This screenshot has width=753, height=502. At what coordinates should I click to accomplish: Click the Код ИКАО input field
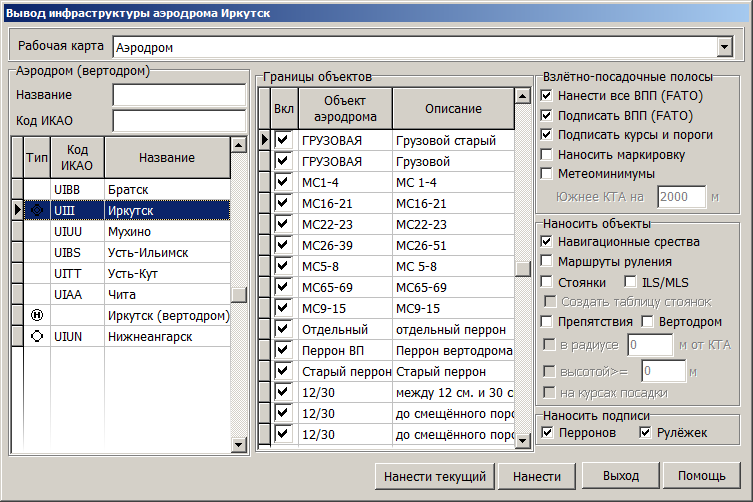click(178, 121)
